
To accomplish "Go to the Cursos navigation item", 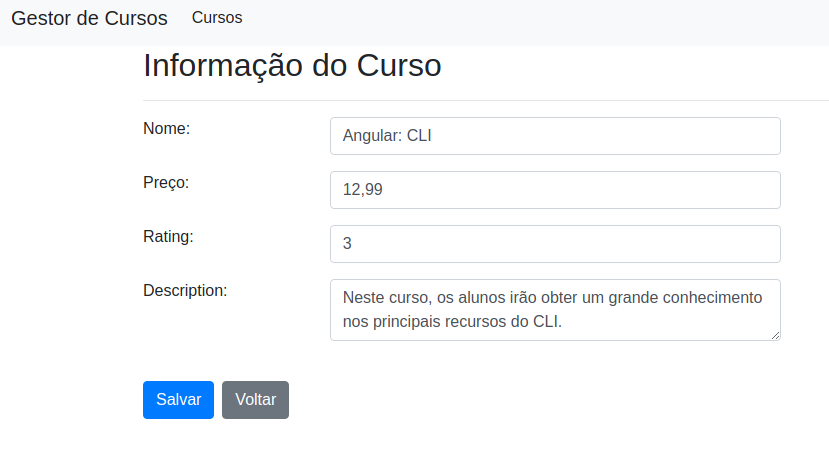I will [217, 17].
